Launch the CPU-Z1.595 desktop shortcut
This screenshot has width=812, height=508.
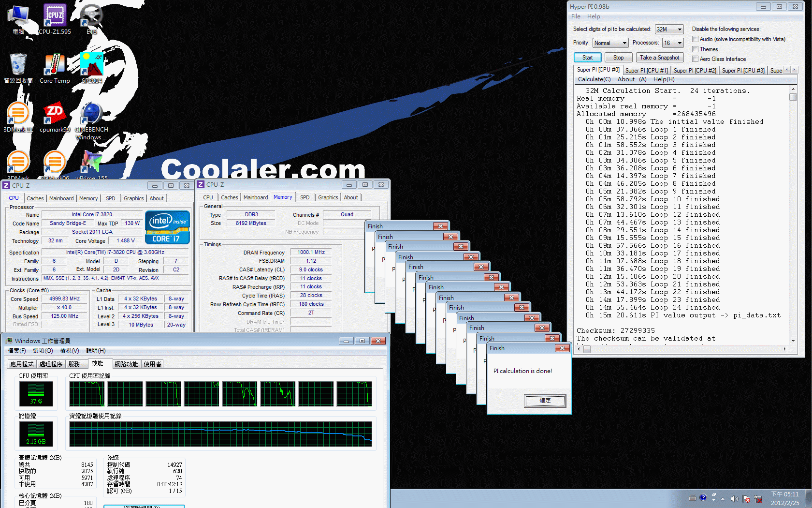(55, 19)
